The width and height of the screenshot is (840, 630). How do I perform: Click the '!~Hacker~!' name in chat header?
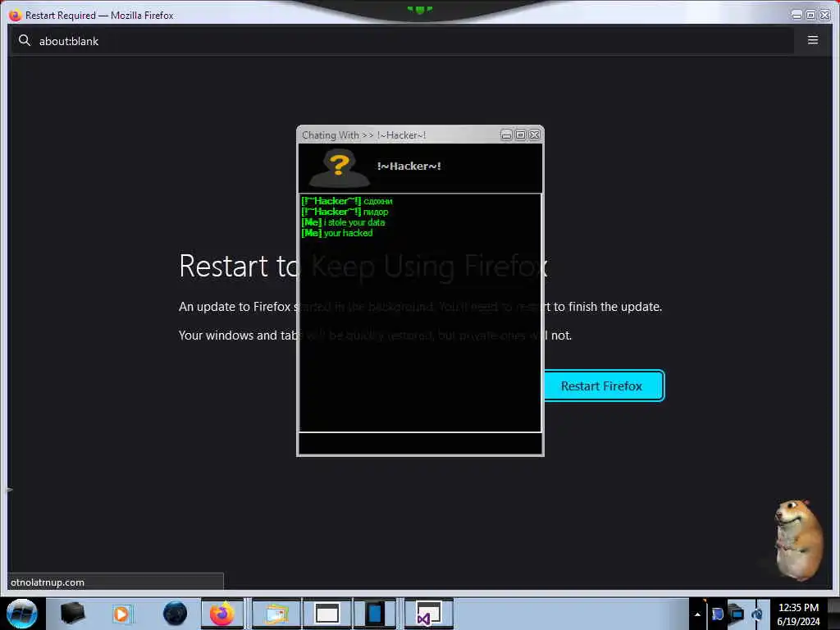pyautogui.click(x=409, y=166)
